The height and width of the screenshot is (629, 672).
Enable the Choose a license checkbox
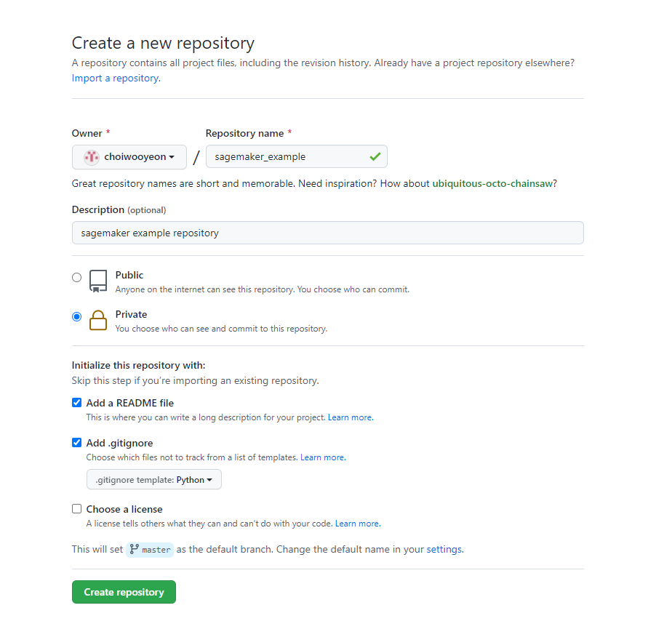tap(76, 508)
